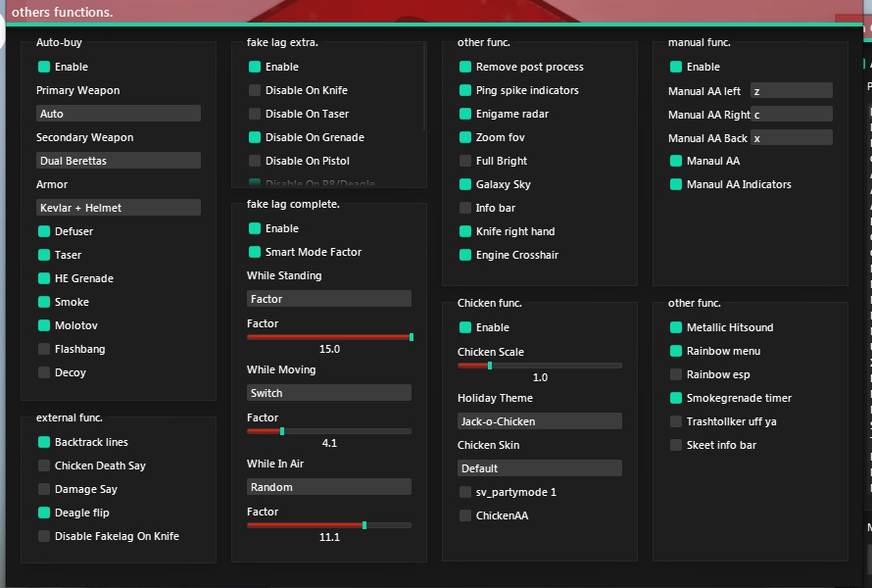
Task: Toggle Rainbow menu checkbox
Action: point(676,351)
